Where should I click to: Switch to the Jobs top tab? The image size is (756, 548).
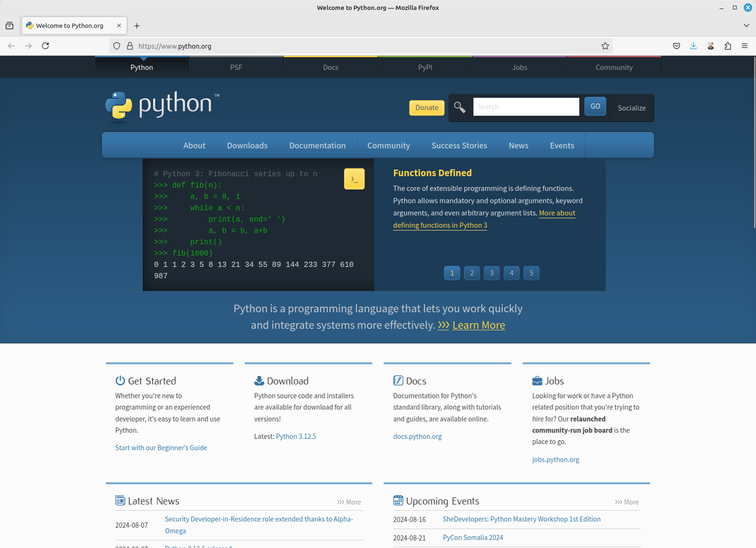520,67
